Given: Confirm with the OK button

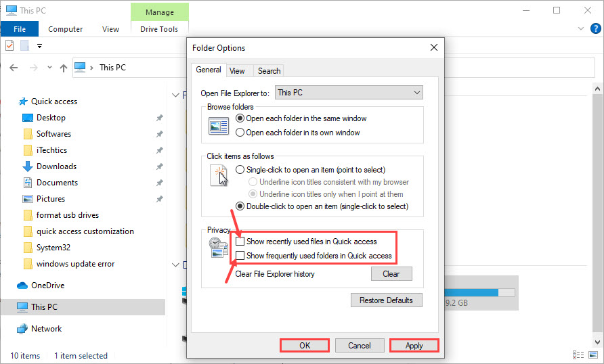Looking at the screenshot, I should 305,346.
